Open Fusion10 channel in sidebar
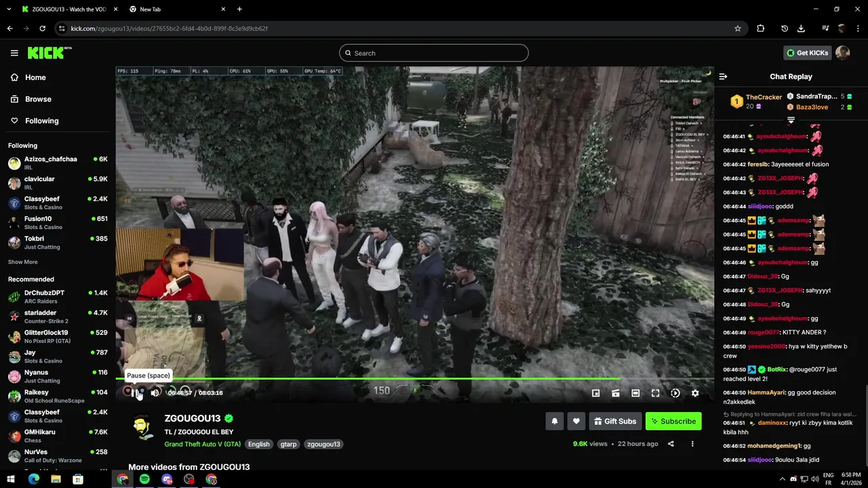Screen dimensions: 868x488 (x=58, y=223)
